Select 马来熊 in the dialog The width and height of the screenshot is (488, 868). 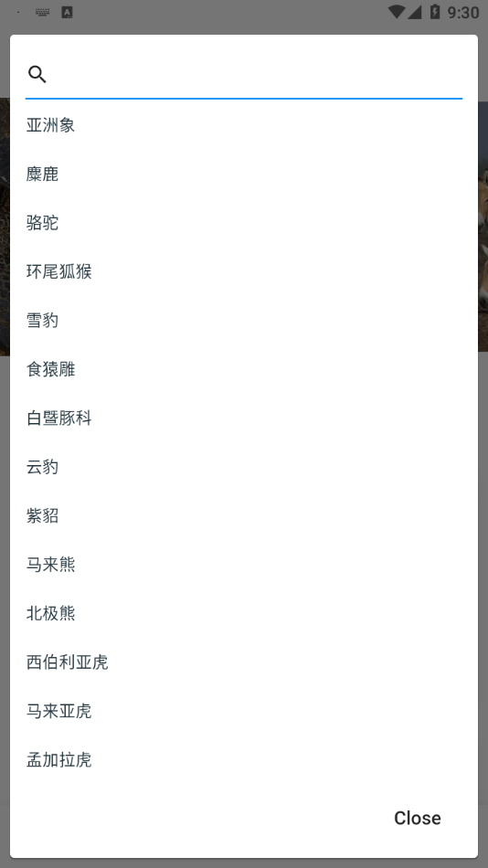coord(244,564)
